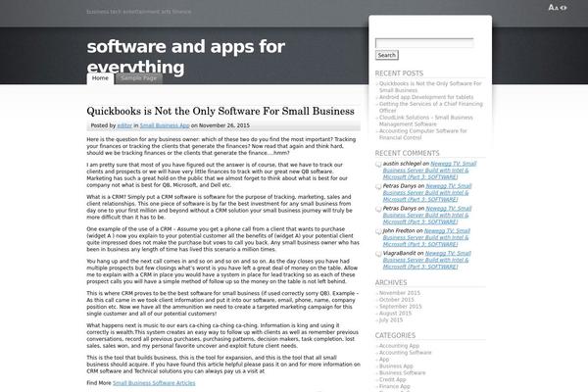Open the November 2015 archive
This screenshot has width=588, height=392.
coord(400,293)
